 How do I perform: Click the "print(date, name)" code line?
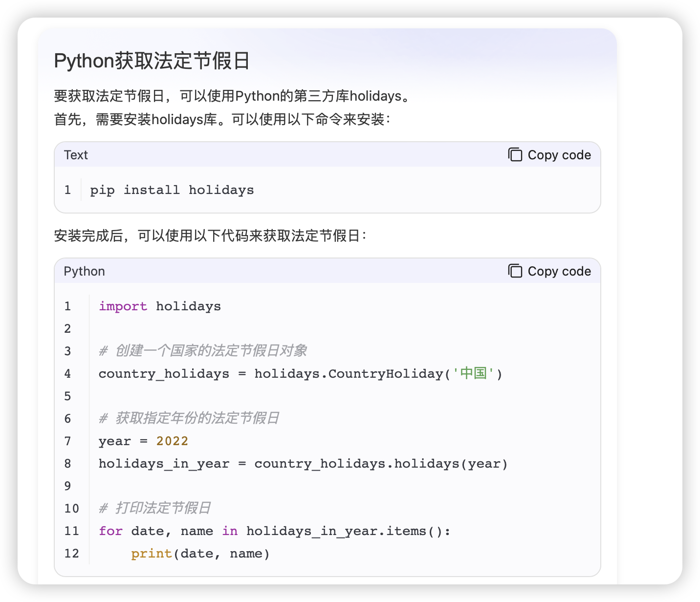(200, 554)
